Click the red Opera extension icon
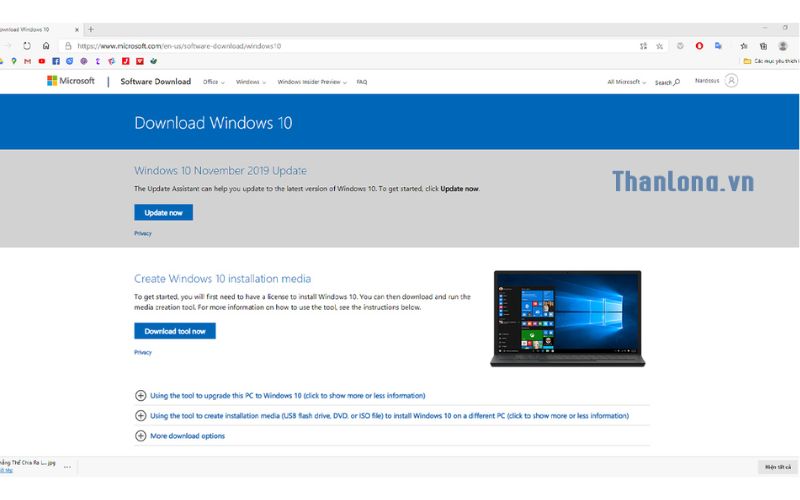 point(699,46)
